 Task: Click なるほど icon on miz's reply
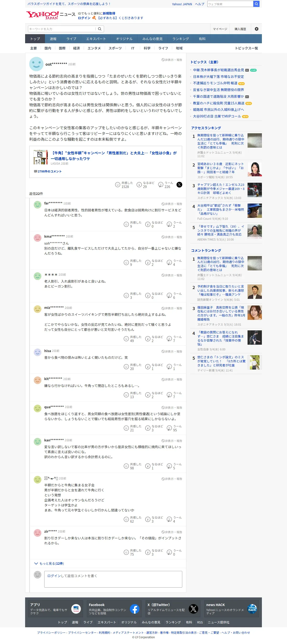148,339
